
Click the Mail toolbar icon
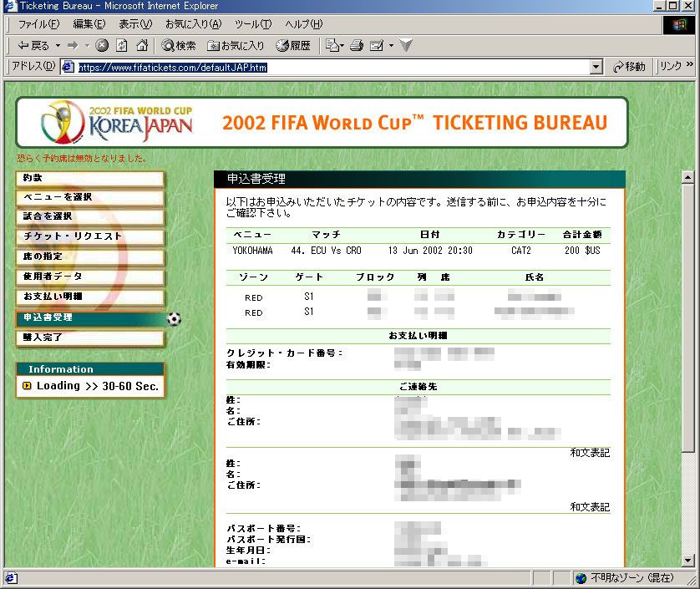[x=334, y=46]
